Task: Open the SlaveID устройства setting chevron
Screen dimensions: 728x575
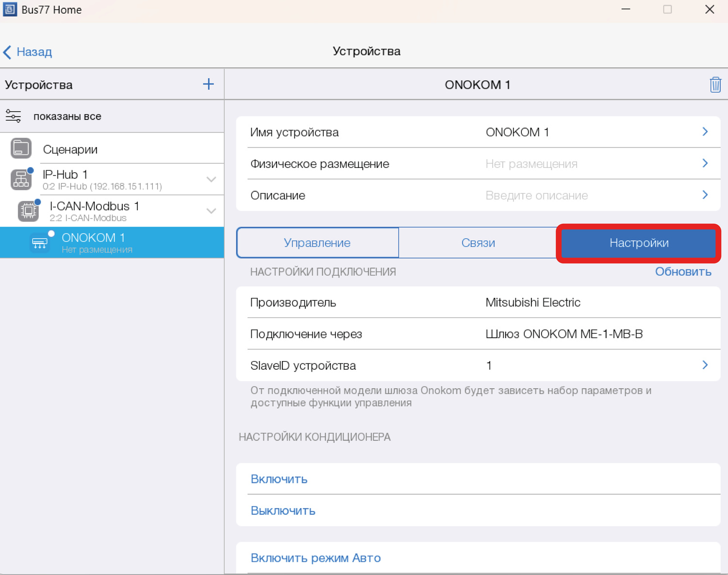Action: tap(705, 365)
